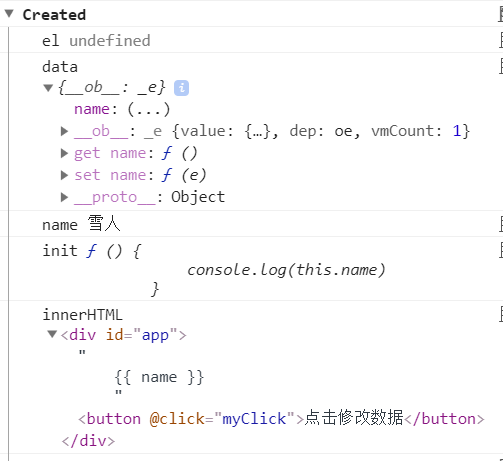The image size is (503, 461).
Task: Select the 'data' log label
Action: coord(60,67)
